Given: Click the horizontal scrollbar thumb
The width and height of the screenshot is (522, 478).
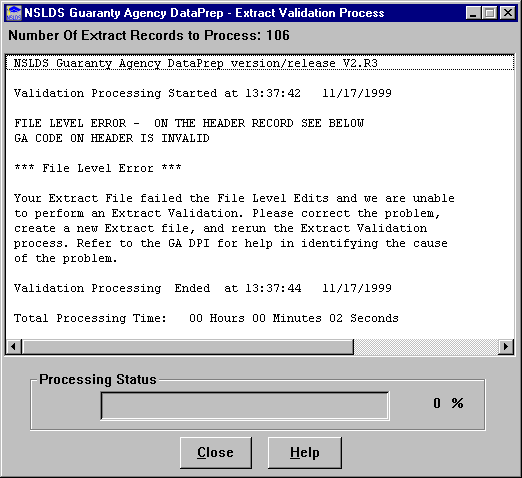Looking at the screenshot, I should tap(187, 347).
